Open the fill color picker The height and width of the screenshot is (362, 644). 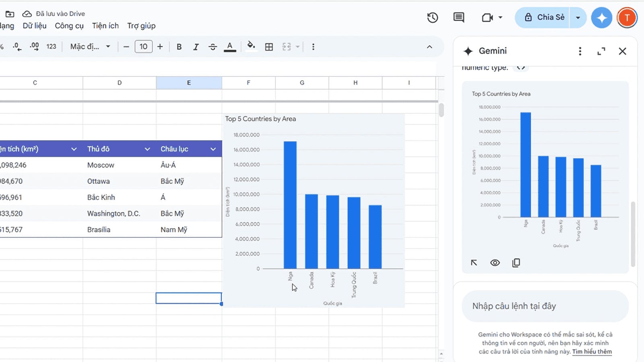[x=251, y=47]
